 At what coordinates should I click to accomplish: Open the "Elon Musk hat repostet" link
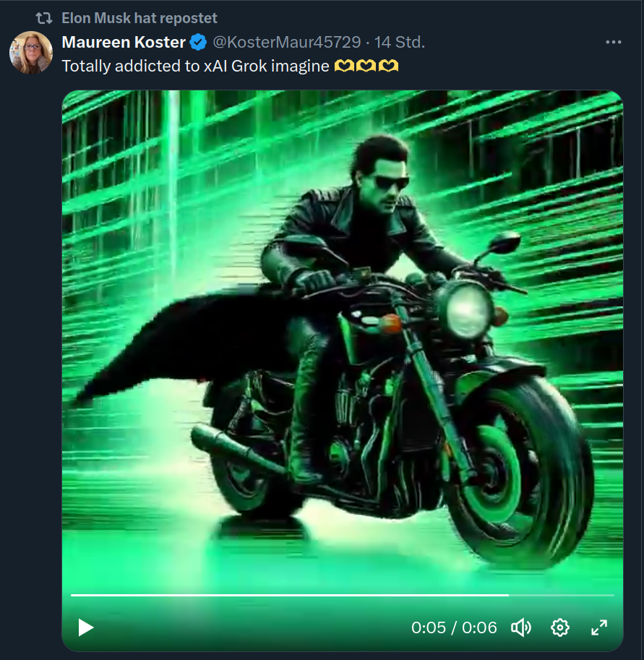(139, 18)
